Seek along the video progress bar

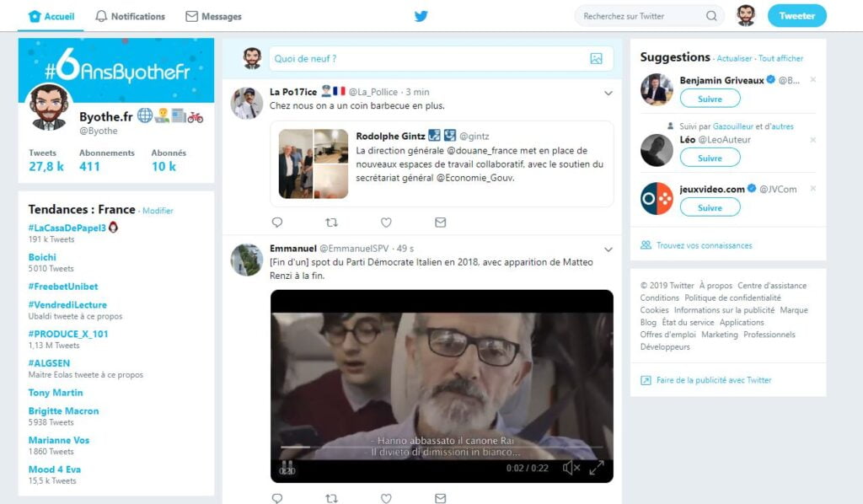point(442,447)
